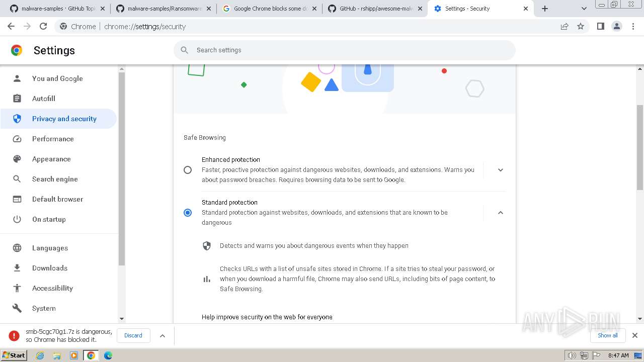Screen dimensions: 644x362
Task: Open File Explorer from taskbar
Action: (x=57, y=355)
